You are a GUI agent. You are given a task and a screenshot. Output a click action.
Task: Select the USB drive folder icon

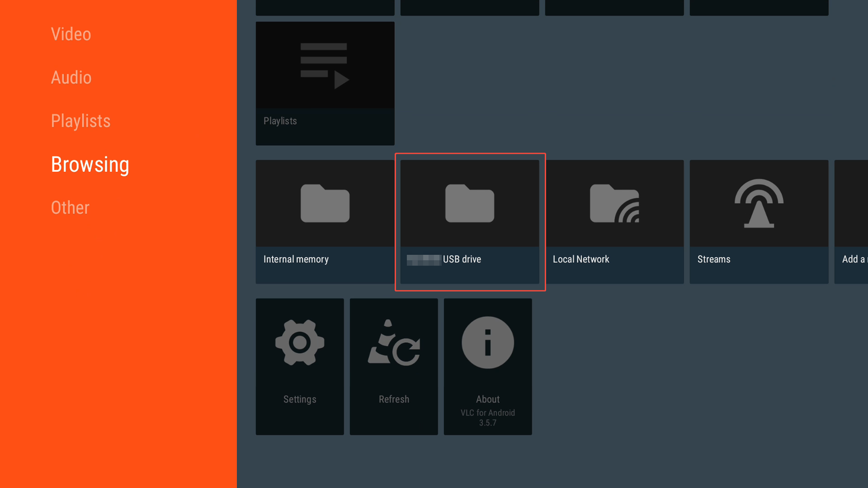click(470, 204)
